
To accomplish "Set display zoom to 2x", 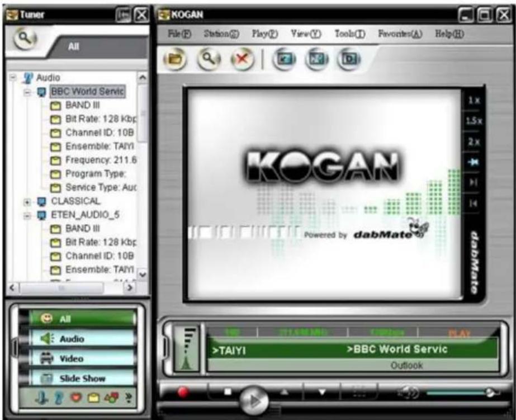I will 474,141.
